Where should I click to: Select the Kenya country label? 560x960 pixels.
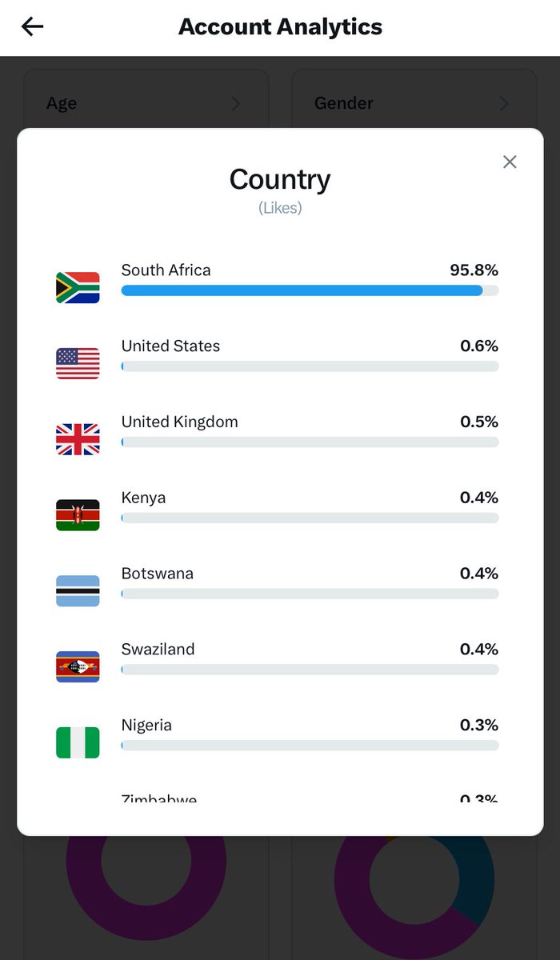tap(144, 498)
